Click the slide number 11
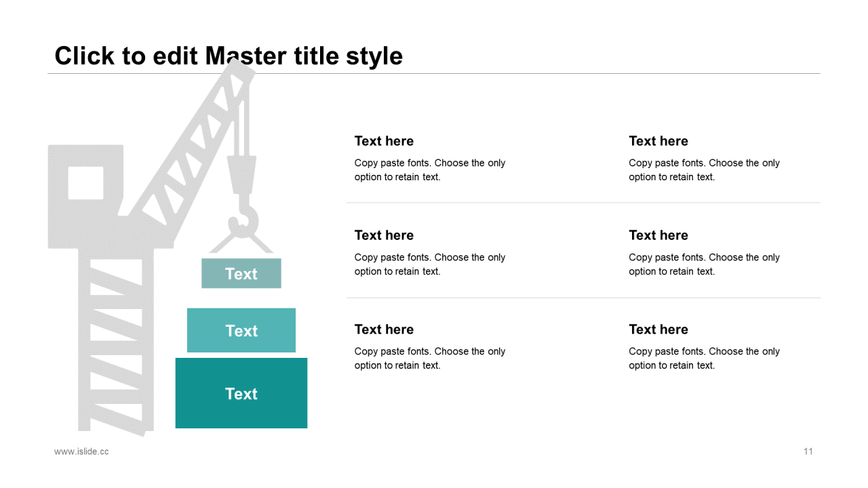The height and width of the screenshot is (488, 868). pos(808,451)
